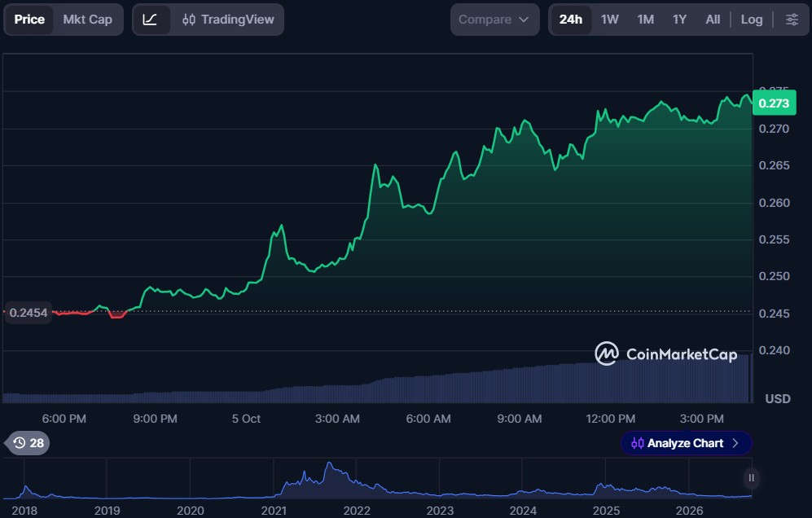Image resolution: width=812 pixels, height=518 pixels.
Task: Click the 0.250 price axis label
Action: 775,276
